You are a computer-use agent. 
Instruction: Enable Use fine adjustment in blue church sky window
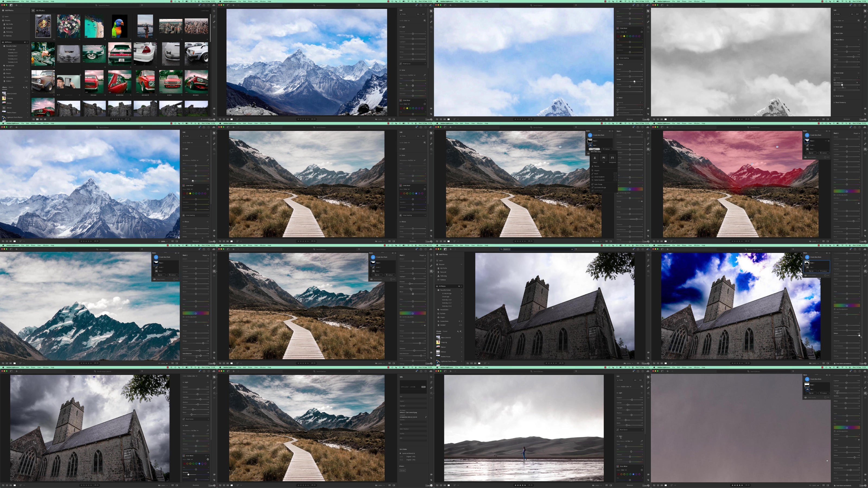[835, 309]
